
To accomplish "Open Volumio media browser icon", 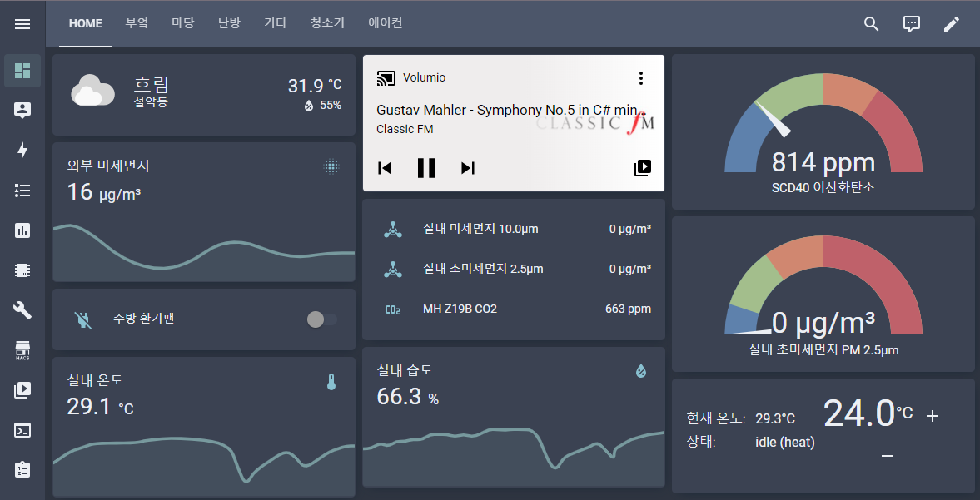I will pos(643,167).
